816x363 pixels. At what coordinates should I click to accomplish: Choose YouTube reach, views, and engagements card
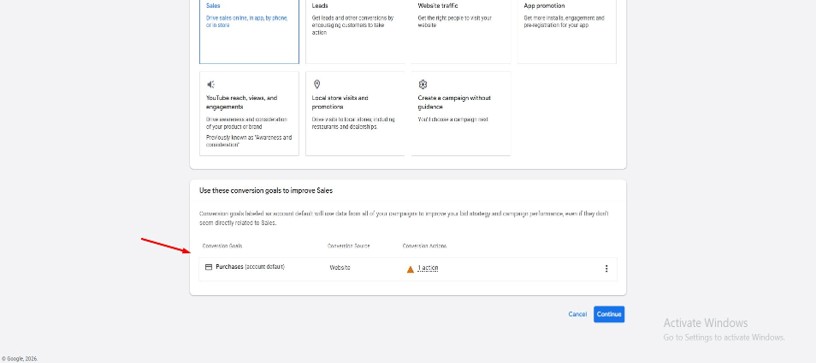[249, 113]
